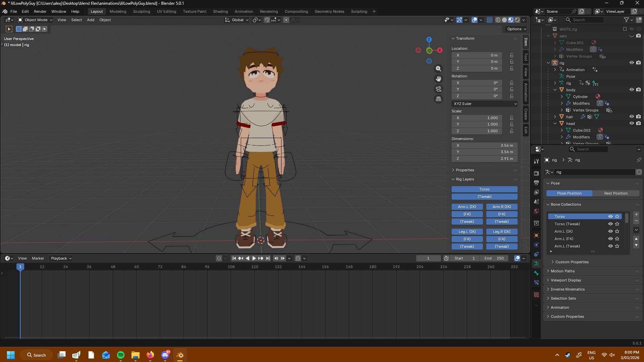This screenshot has height=362, width=644.
Task: Move bone collection up in list
Action: coord(636,239)
